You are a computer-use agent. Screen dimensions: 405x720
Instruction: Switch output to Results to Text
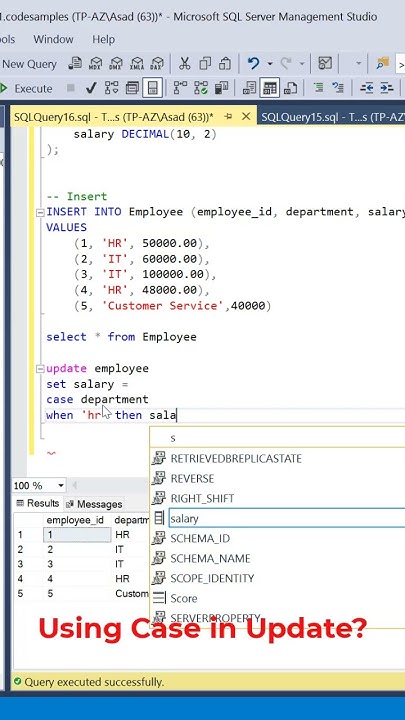click(x=249, y=88)
